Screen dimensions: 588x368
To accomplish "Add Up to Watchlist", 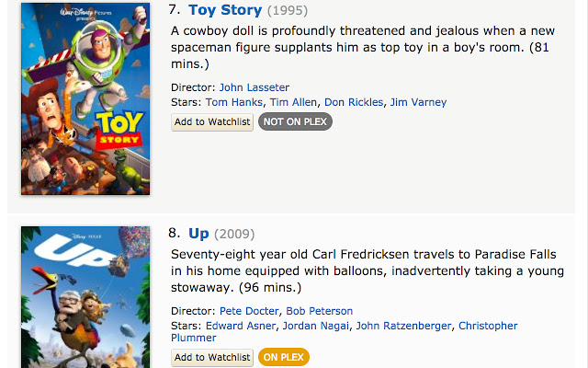I will click(212, 357).
